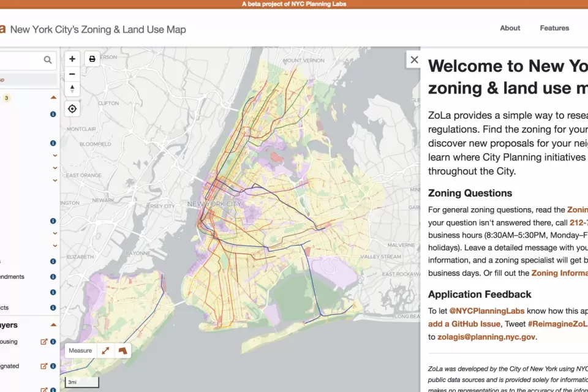Click the 'Application Feedback' heading
Viewport: 588px width, 392px height.
[480, 295]
